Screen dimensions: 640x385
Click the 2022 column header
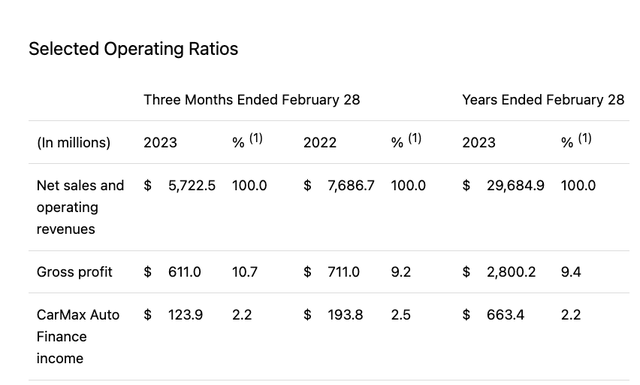point(320,142)
